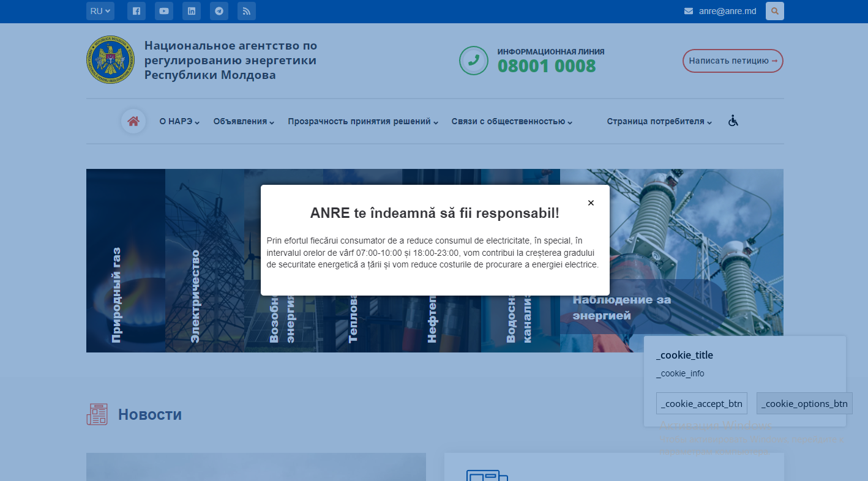Go to home via house icon

coord(133,121)
